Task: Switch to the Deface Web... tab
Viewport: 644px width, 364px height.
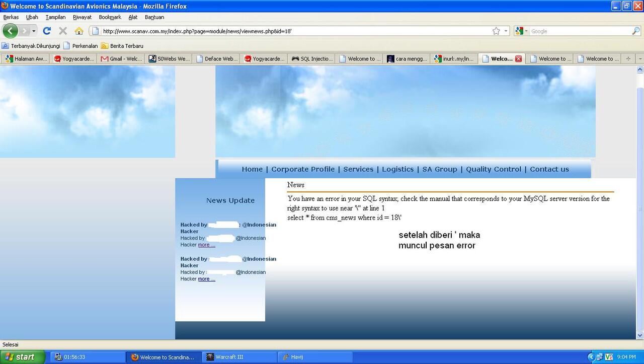Action: point(216,59)
